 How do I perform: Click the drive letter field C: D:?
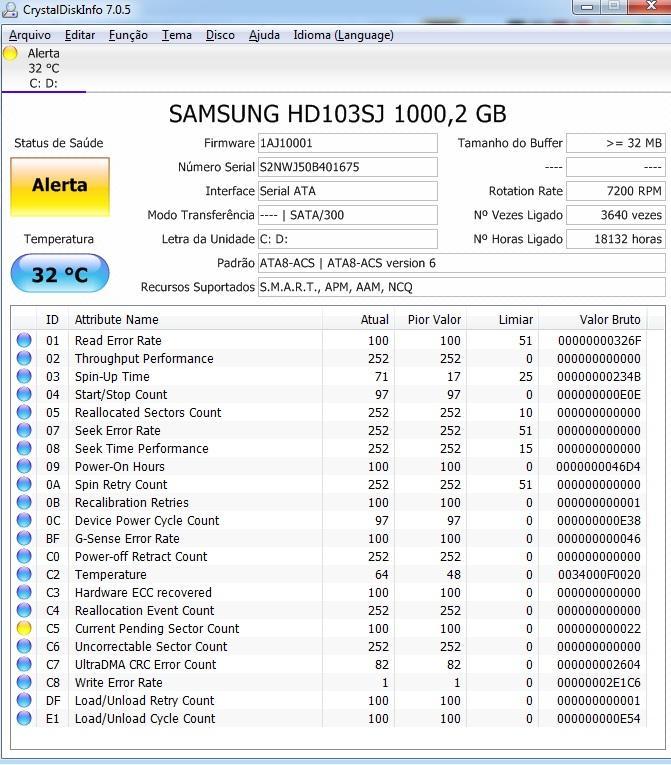(347, 239)
